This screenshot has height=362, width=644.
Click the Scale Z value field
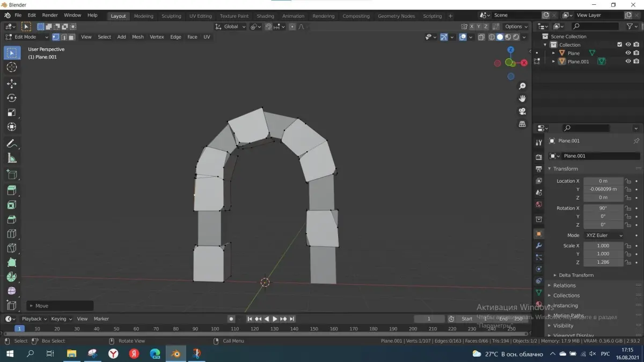click(603, 262)
